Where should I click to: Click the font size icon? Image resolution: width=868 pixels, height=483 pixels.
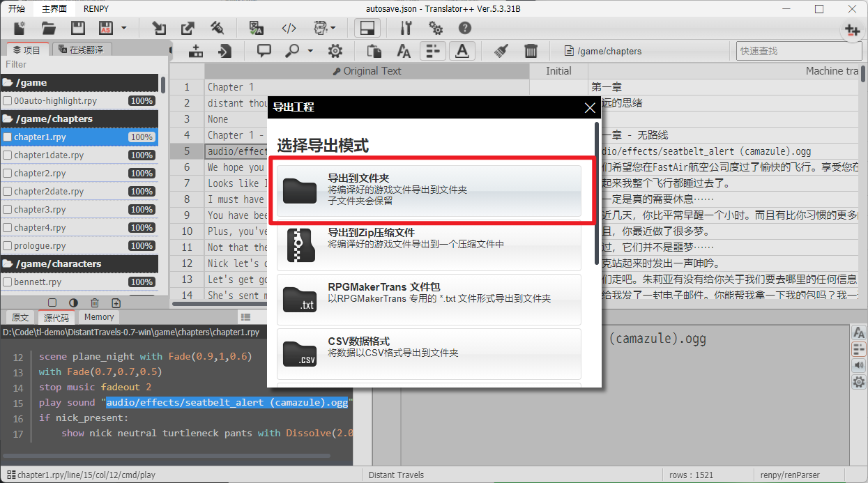click(x=404, y=51)
